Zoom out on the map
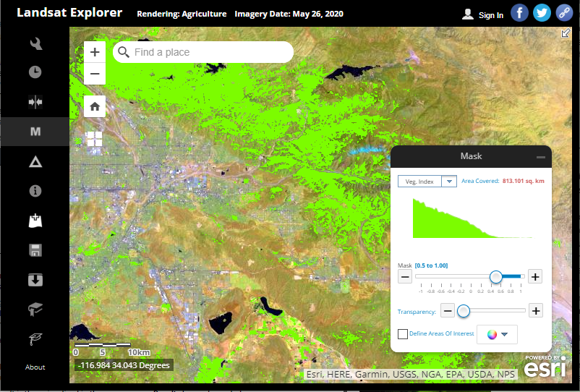 tap(95, 74)
